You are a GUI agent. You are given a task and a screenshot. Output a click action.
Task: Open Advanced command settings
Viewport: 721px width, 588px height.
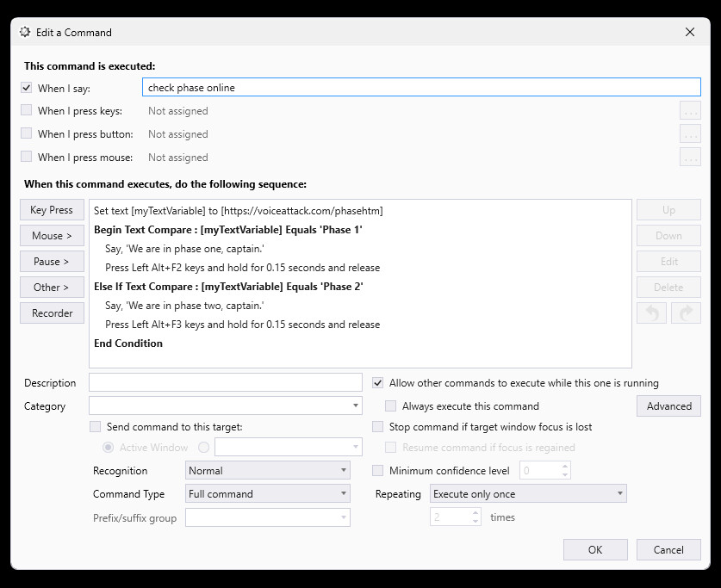tap(668, 405)
